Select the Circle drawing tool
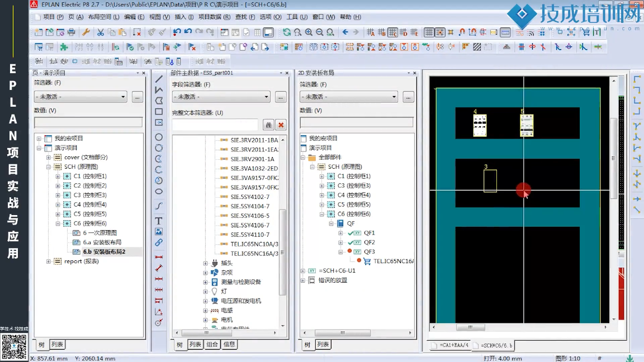The width and height of the screenshot is (644, 362). (x=159, y=137)
